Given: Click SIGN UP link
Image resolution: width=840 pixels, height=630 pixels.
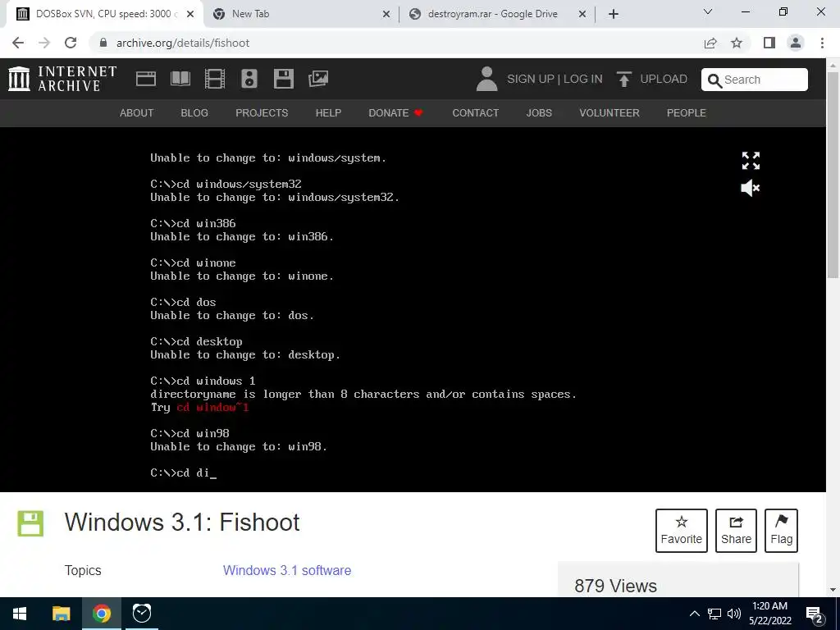Looking at the screenshot, I should 531,79.
